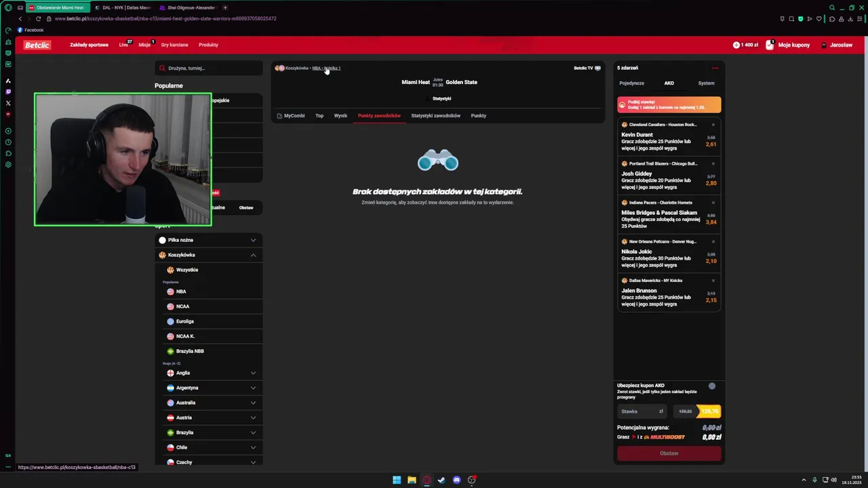Click the Statystyki button under match title
Image resolution: width=868 pixels, height=488 pixels.
[441, 99]
